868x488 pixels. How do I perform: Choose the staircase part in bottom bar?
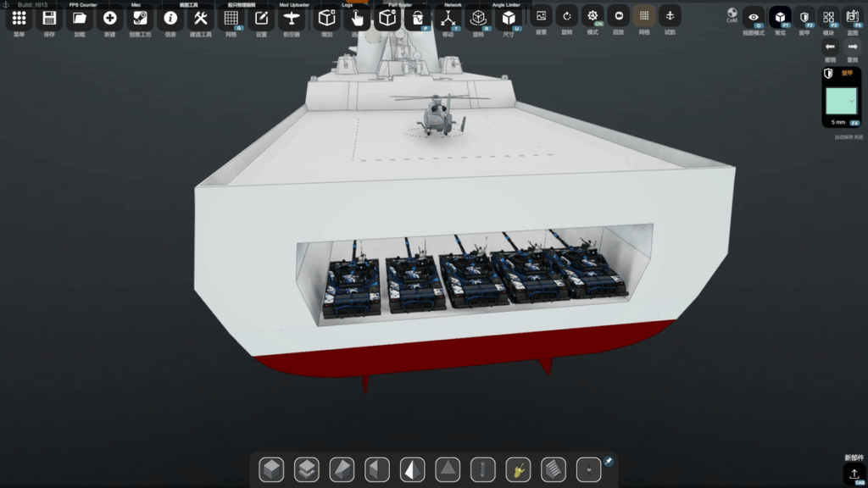[x=553, y=469]
